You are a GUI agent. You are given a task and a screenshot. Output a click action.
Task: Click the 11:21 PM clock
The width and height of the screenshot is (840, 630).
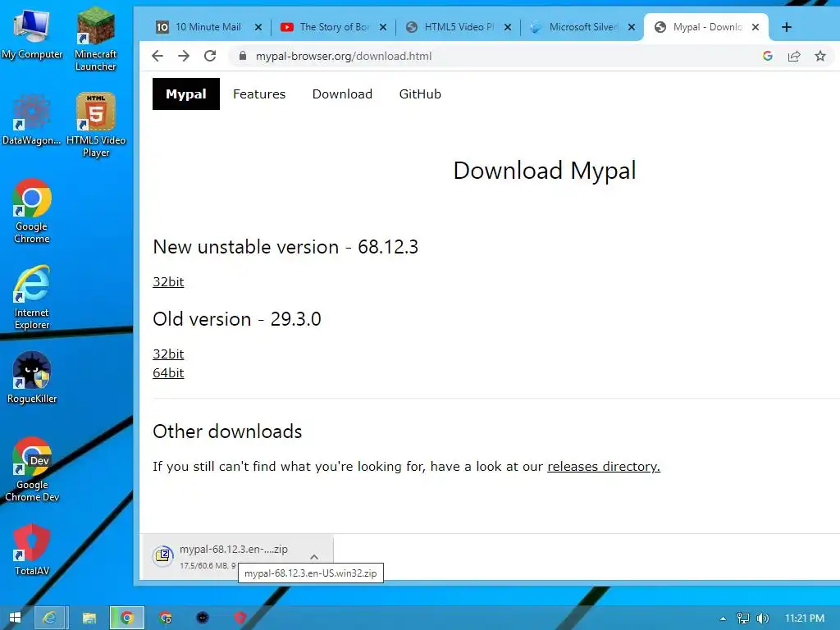805,619
